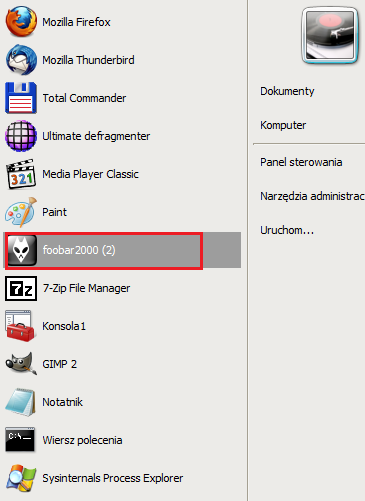Select the highlighted foobar2000 (2) label

pyautogui.click(x=79, y=250)
